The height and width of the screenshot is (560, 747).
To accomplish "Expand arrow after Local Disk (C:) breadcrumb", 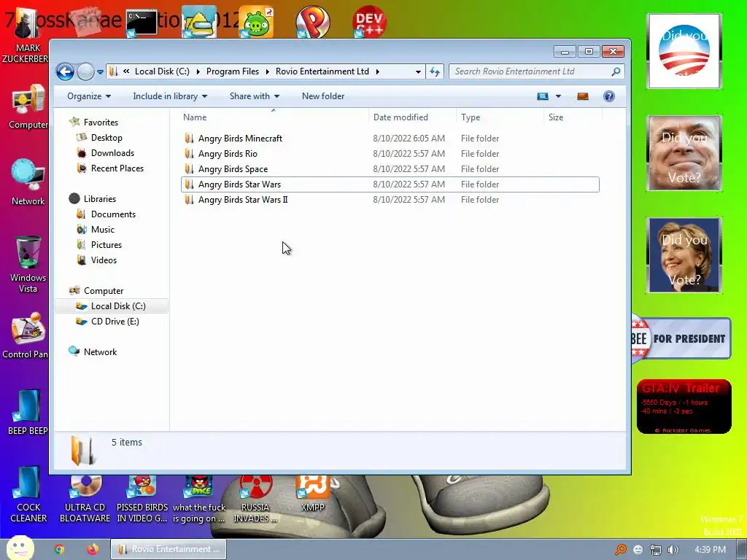I will [x=198, y=71].
